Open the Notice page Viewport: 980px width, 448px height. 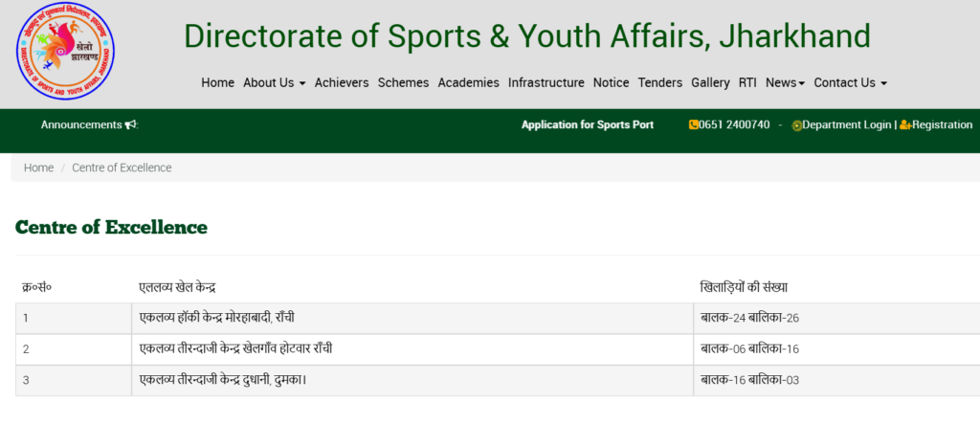(x=612, y=82)
